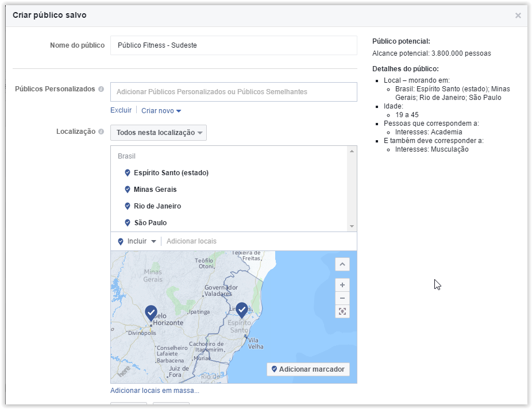Click location list scrollbar down arrow
This screenshot has height=409, width=532.
click(x=352, y=226)
